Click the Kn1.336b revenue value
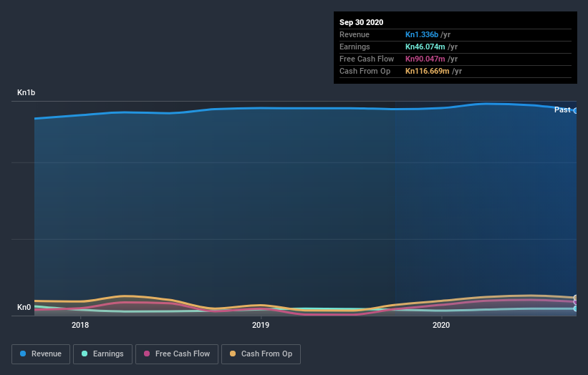 422,34
